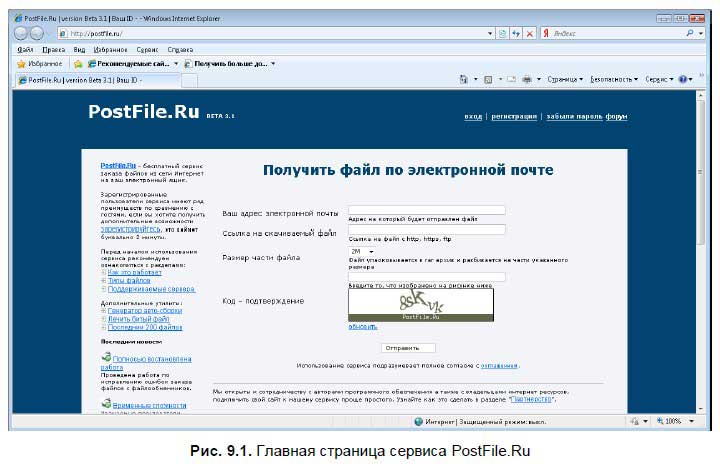Click the Print icon in command bar
720x466 pixels.
pyautogui.click(x=526, y=78)
